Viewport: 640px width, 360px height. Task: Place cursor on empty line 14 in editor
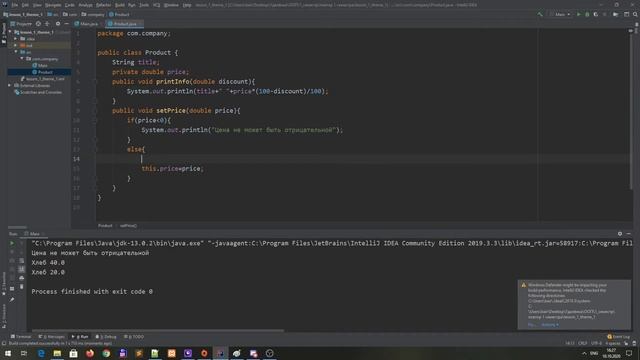[363, 159]
